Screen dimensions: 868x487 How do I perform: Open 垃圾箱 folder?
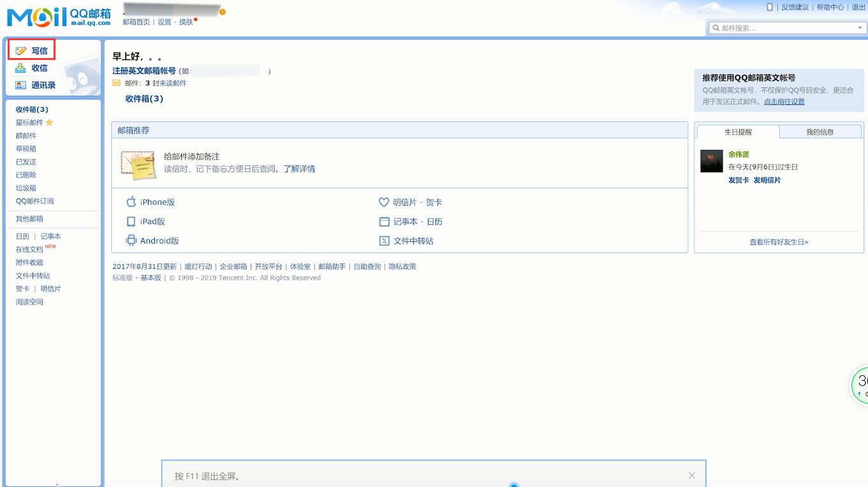[26, 188]
